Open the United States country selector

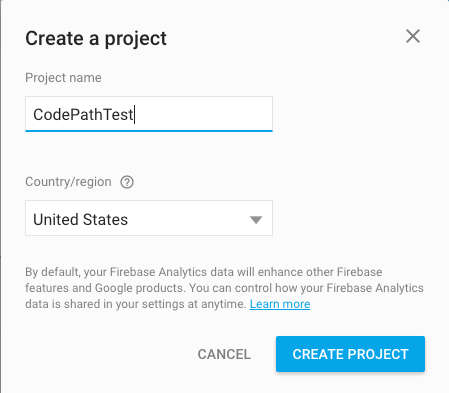149,218
